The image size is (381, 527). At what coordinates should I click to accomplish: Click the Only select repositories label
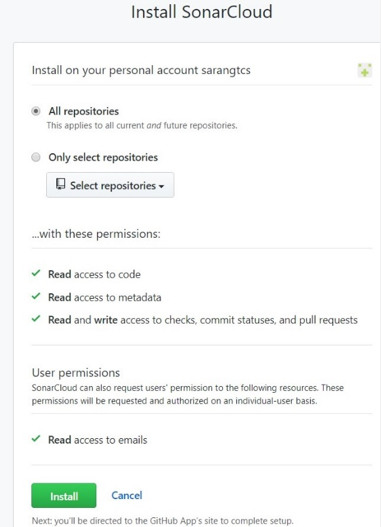click(x=103, y=157)
